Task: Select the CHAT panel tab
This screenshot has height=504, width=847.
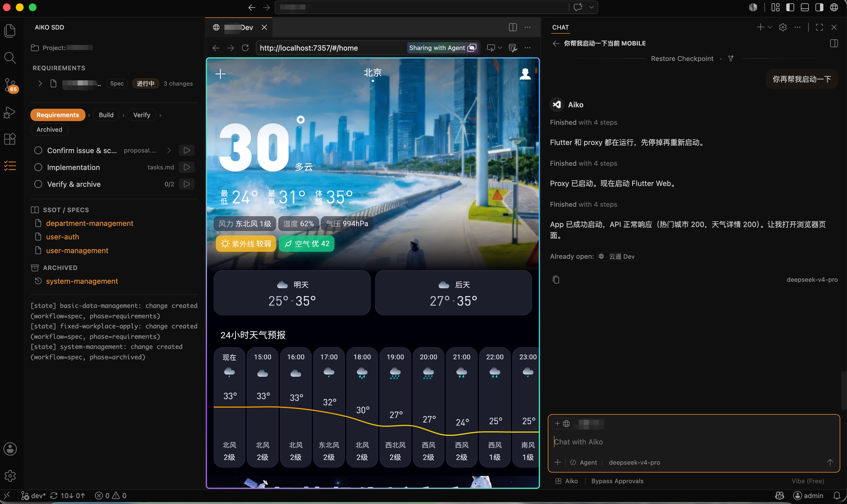Action: [560, 27]
